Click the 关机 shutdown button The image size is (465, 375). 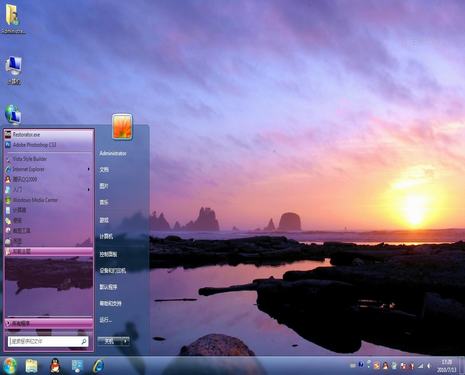point(110,341)
